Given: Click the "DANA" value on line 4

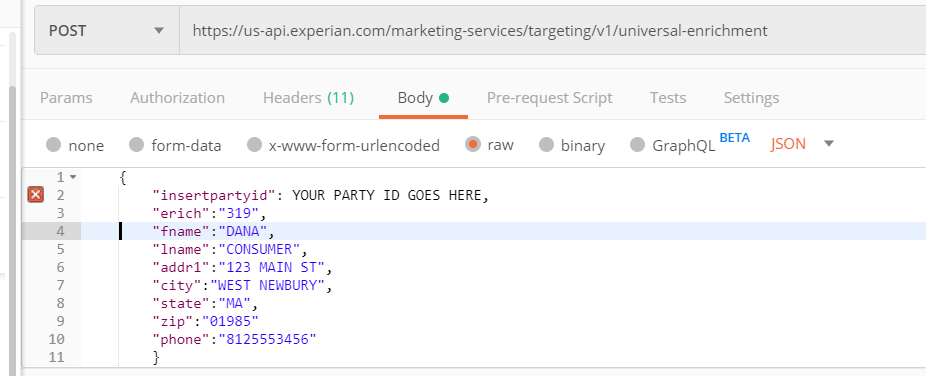Looking at the screenshot, I should coord(244,231).
